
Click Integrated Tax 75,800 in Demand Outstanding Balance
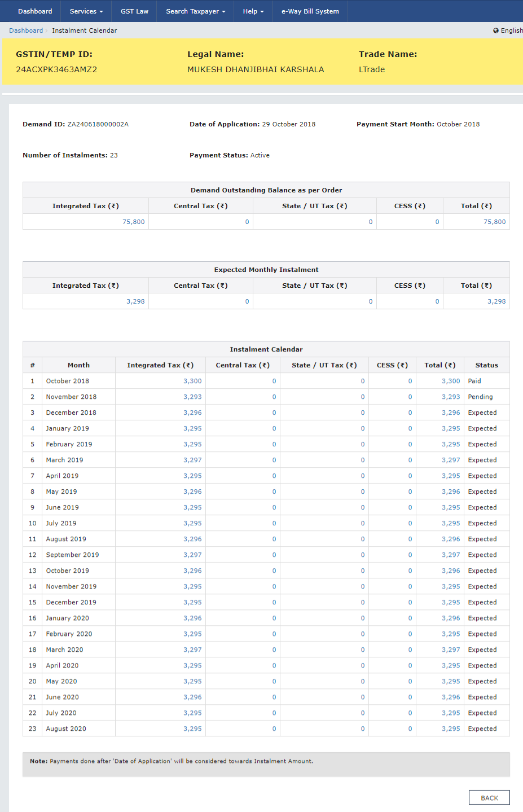(133, 222)
